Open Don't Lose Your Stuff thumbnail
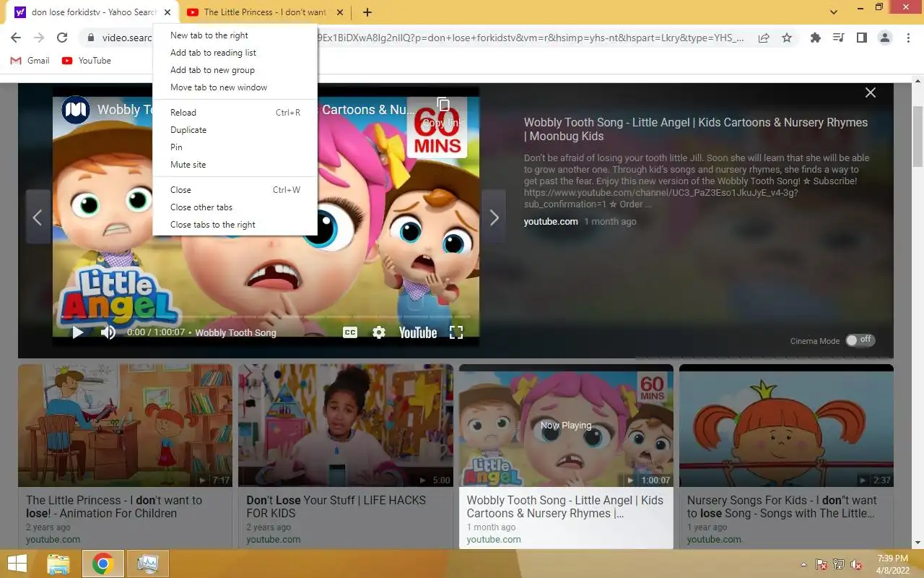This screenshot has width=924, height=578. coord(346,426)
